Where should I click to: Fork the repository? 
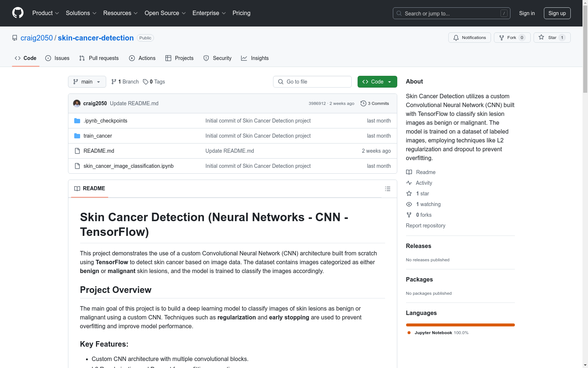pos(512,38)
